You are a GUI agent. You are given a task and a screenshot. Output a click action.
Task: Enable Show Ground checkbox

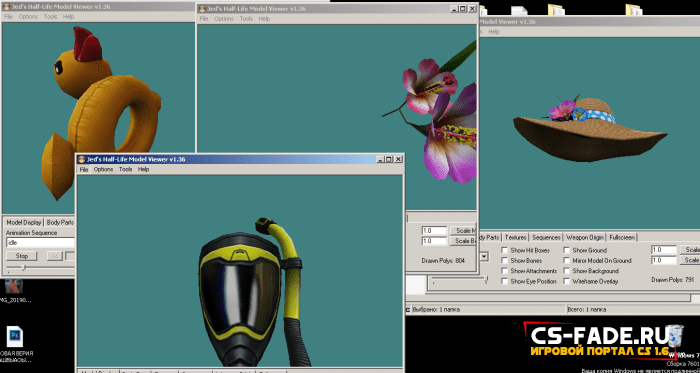567,250
